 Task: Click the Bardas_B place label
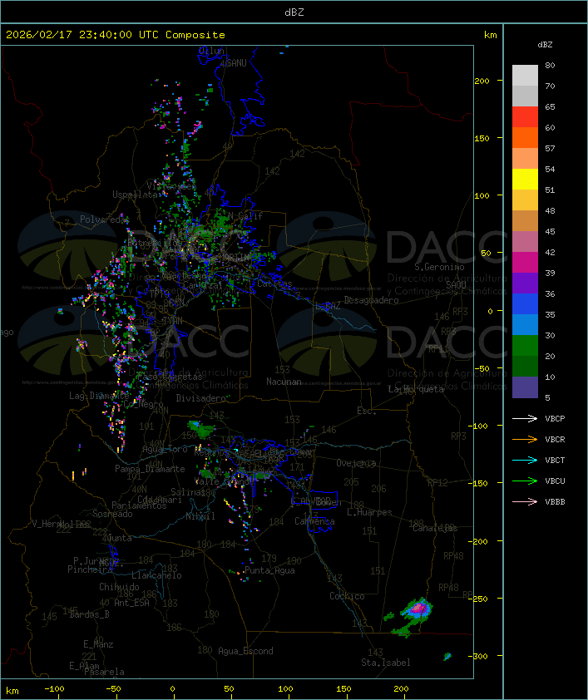89,614
